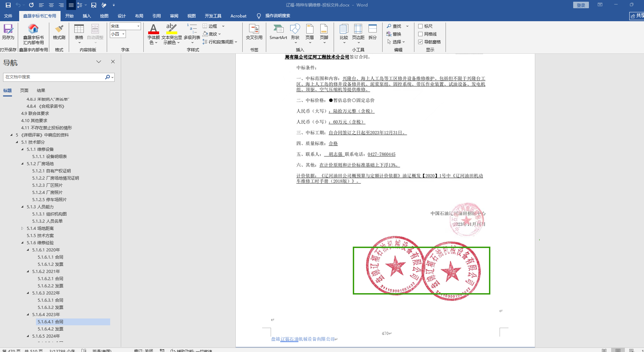Collapse the 5.1.6 维修经验 heading
Image resolution: width=644 pixels, height=352 pixels.
click(23, 243)
